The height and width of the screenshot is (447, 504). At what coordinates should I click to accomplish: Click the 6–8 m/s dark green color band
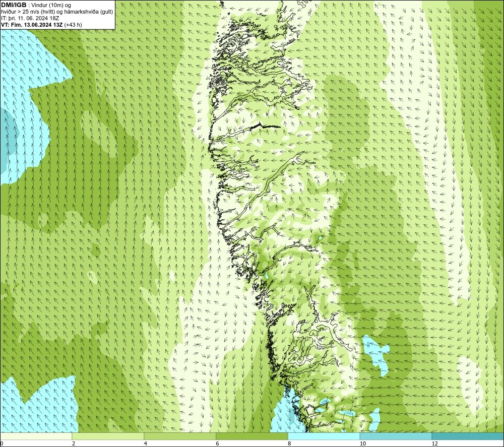tap(252, 436)
